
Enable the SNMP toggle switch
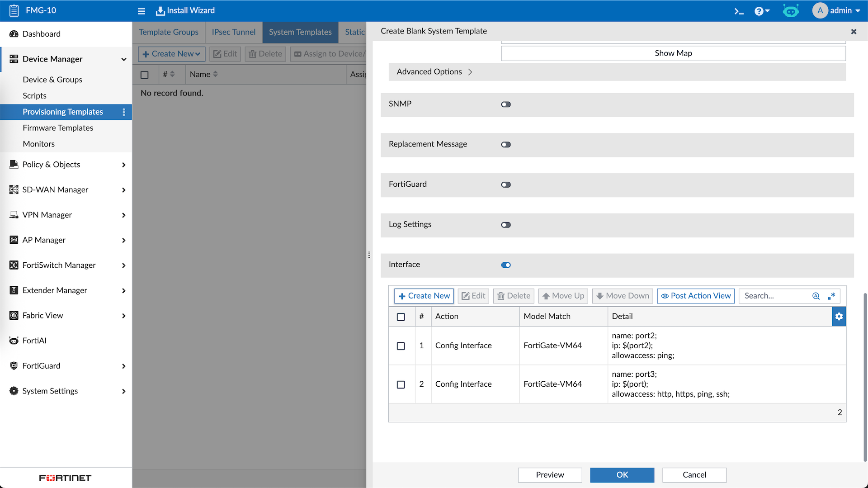(x=506, y=104)
